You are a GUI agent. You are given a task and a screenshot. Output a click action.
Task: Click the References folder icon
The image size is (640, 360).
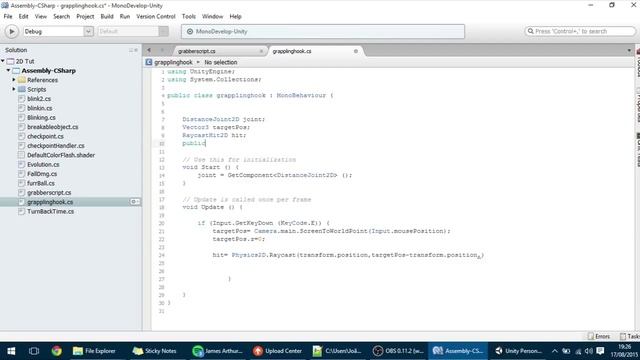click(x=22, y=80)
